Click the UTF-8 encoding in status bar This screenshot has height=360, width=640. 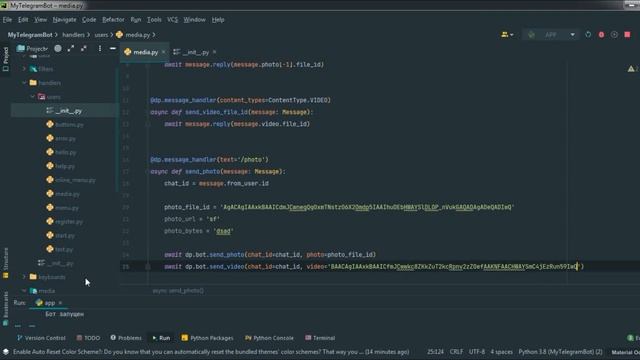coord(477,352)
